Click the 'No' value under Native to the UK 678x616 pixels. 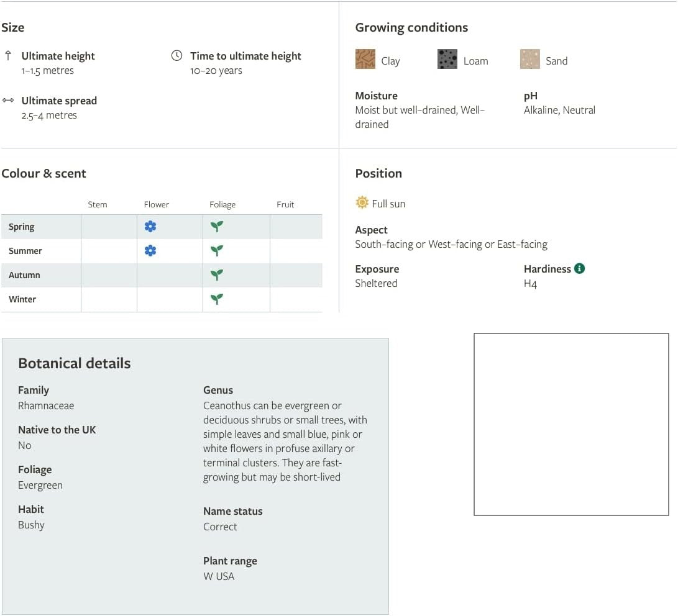point(25,445)
